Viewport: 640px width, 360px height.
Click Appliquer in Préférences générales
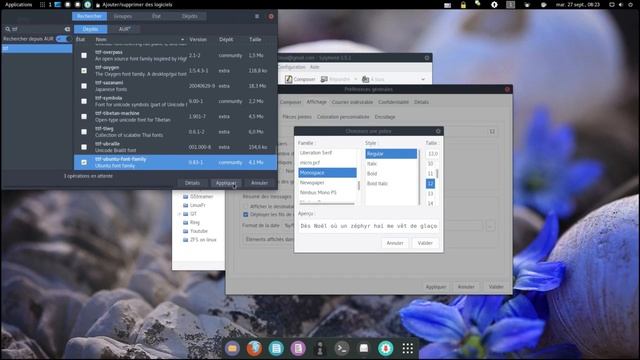pyautogui.click(x=436, y=287)
